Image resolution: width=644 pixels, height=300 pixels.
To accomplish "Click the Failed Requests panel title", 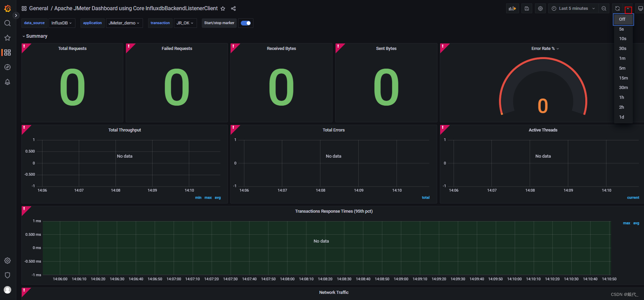I will click(177, 49).
